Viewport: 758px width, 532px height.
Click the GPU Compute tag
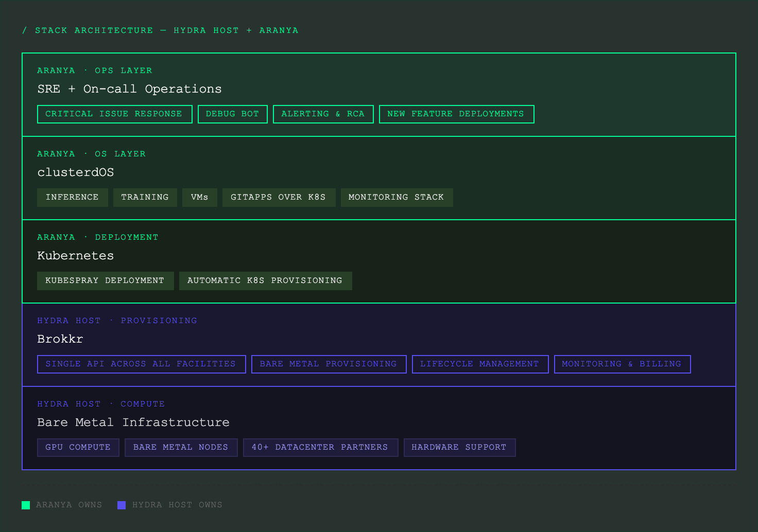tap(78, 448)
